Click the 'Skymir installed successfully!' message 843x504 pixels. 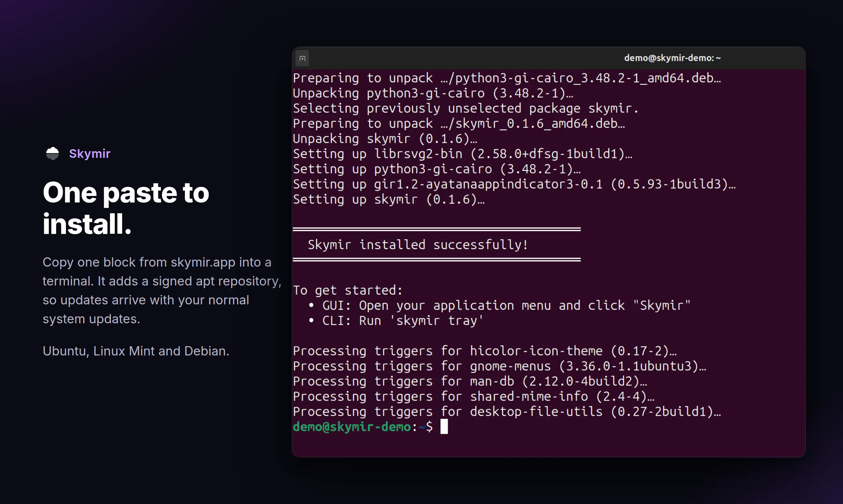tap(418, 244)
